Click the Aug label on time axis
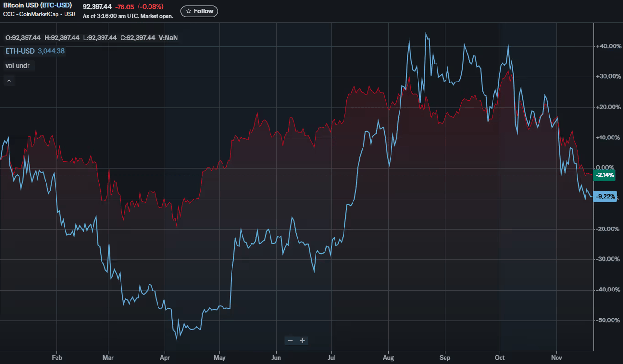The height and width of the screenshot is (364, 623). click(x=388, y=357)
